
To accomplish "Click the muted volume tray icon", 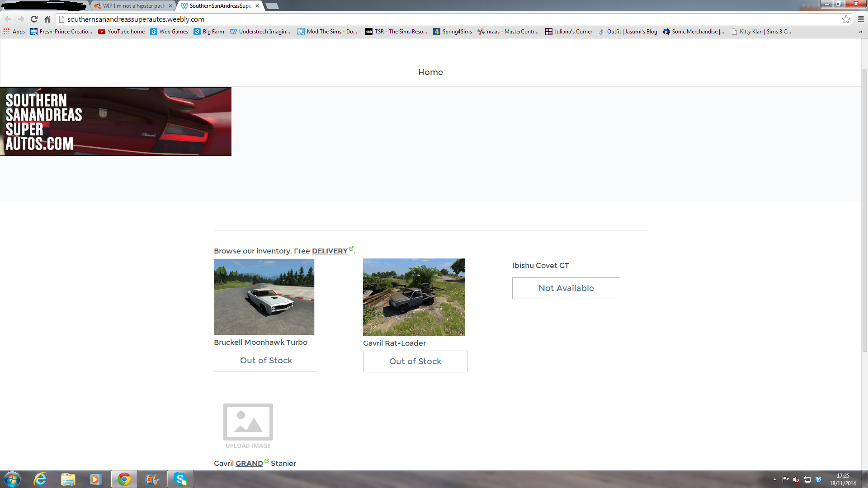I will pyautogui.click(x=797, y=479).
